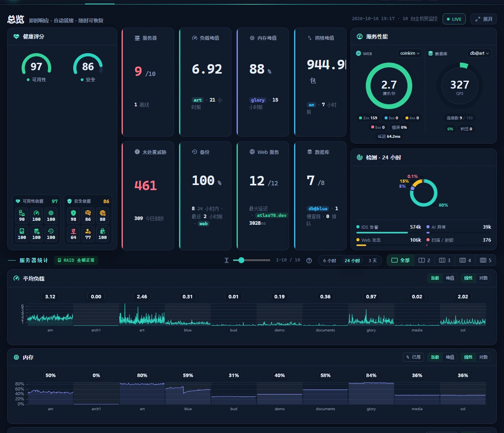The height and width of the screenshot is (433, 504).
Task: Click the 检测 24 小时 radar icon
Action: (x=359, y=157)
